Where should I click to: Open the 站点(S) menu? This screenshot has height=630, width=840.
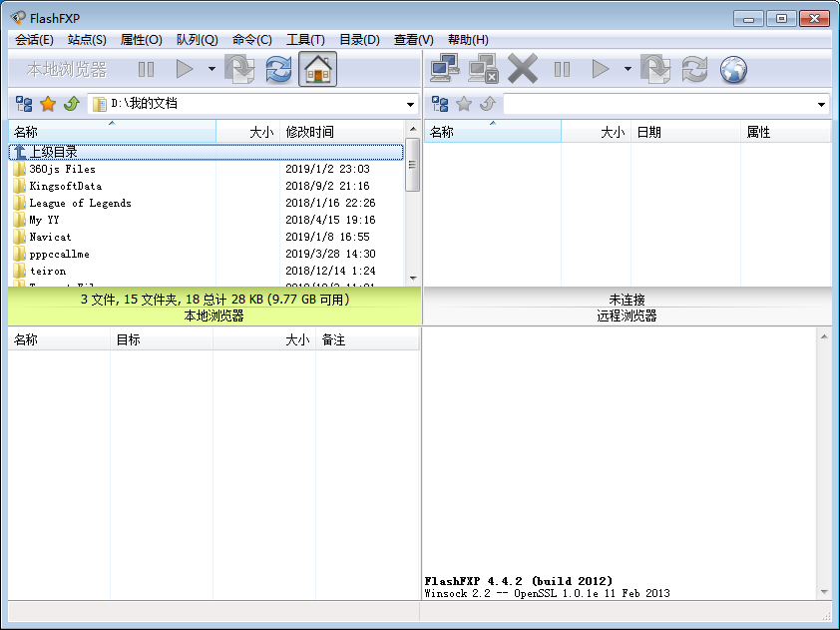(x=87, y=40)
